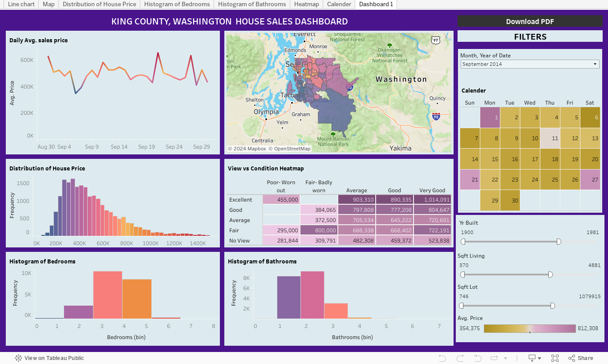The image size is (608, 364).
Task: Select calendar day 6
Action: (590, 117)
